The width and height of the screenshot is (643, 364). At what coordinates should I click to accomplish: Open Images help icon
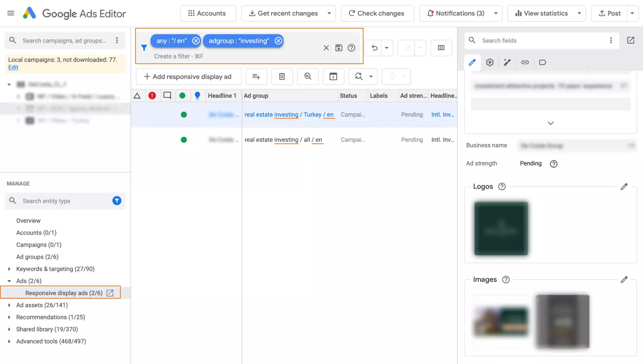click(x=506, y=280)
